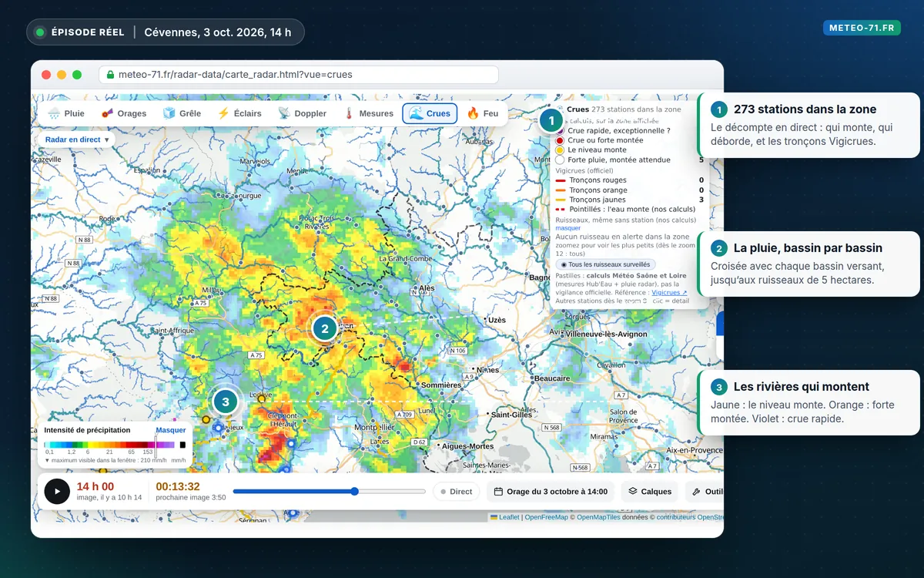924x578 pixels.
Task: Switch to the Orages tab
Action: [x=123, y=113]
